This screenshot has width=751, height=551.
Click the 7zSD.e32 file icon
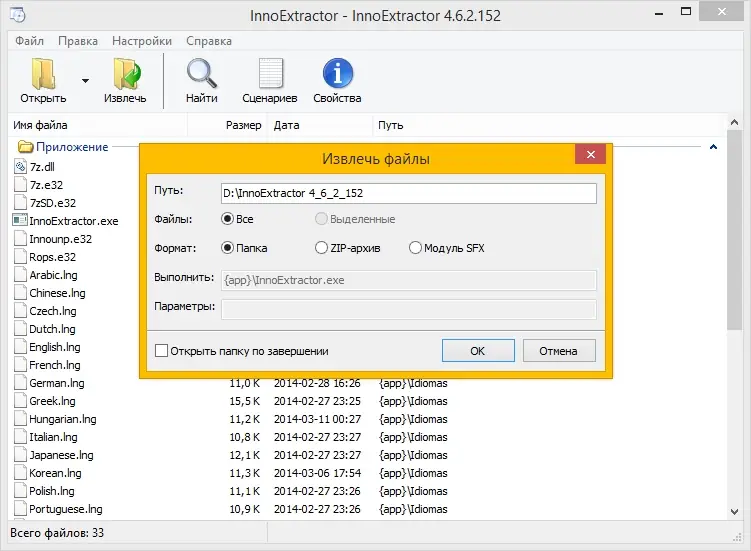click(20, 203)
